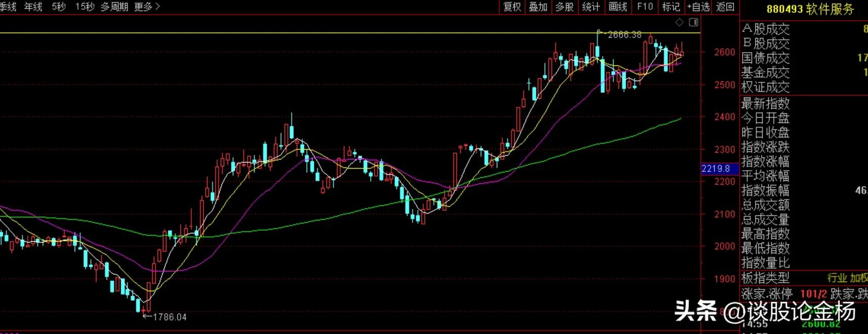Click the diamond icon above the chart
Image resolution: width=868 pixels, height=334 pixels.
coord(679,22)
